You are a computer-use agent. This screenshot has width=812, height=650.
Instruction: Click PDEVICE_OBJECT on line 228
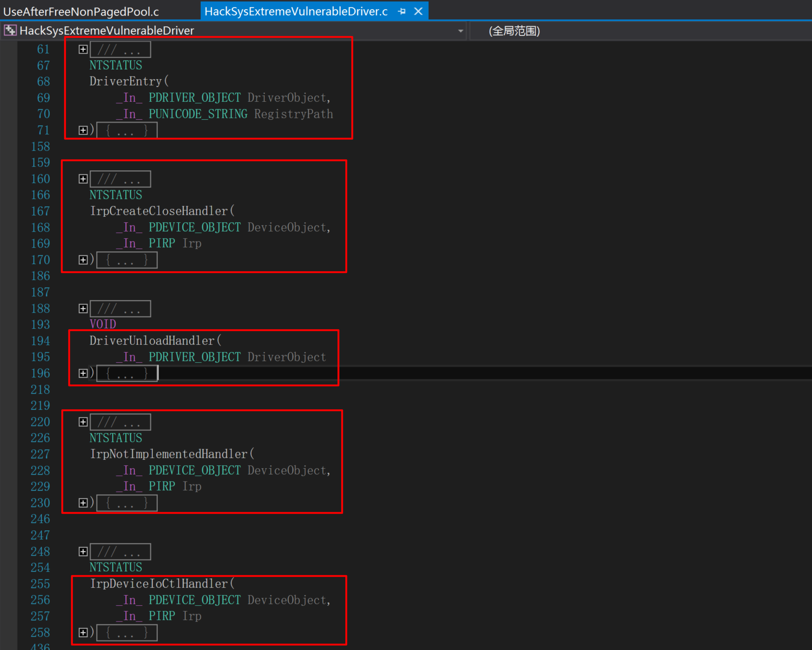pyautogui.click(x=194, y=470)
